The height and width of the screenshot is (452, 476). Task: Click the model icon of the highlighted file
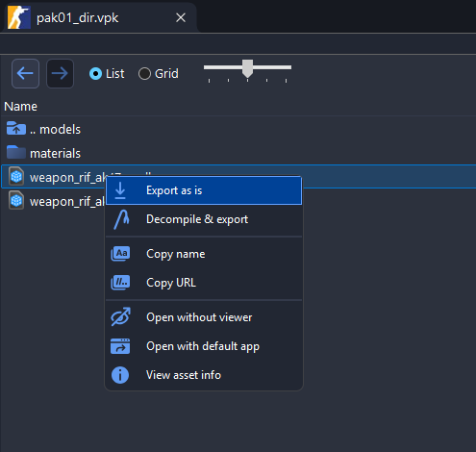16,176
